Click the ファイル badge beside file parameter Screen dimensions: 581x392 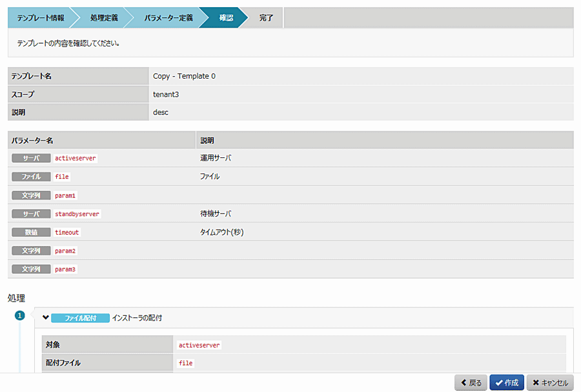pyautogui.click(x=31, y=177)
